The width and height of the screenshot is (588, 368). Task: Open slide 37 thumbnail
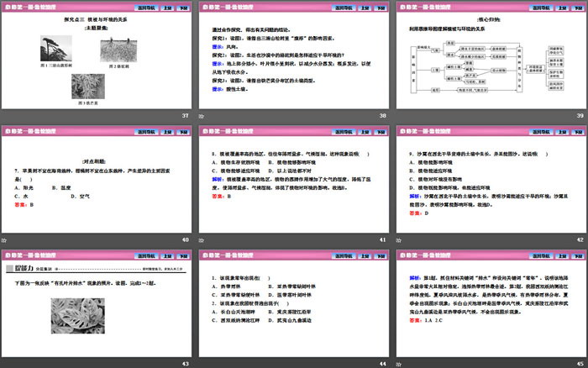tap(97, 60)
